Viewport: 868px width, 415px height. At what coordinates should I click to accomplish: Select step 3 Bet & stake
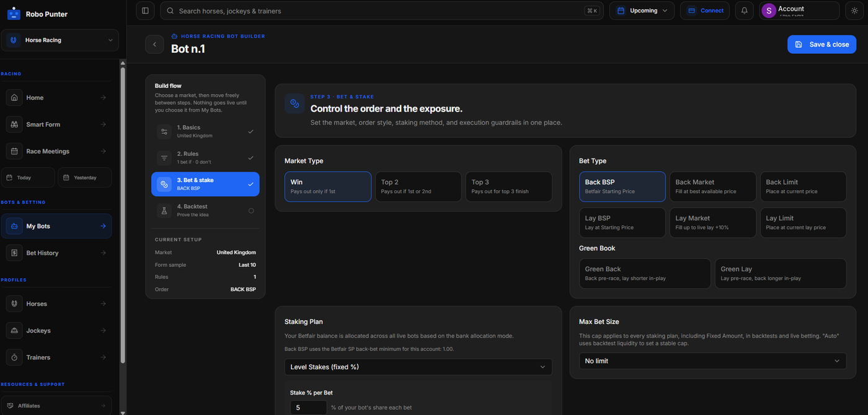pyautogui.click(x=205, y=184)
